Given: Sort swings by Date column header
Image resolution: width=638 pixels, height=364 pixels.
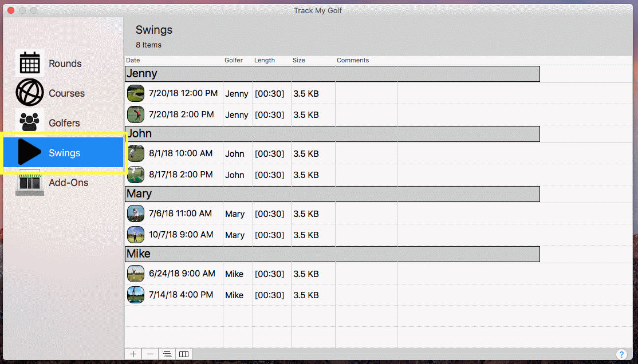Looking at the screenshot, I should click(172, 60).
